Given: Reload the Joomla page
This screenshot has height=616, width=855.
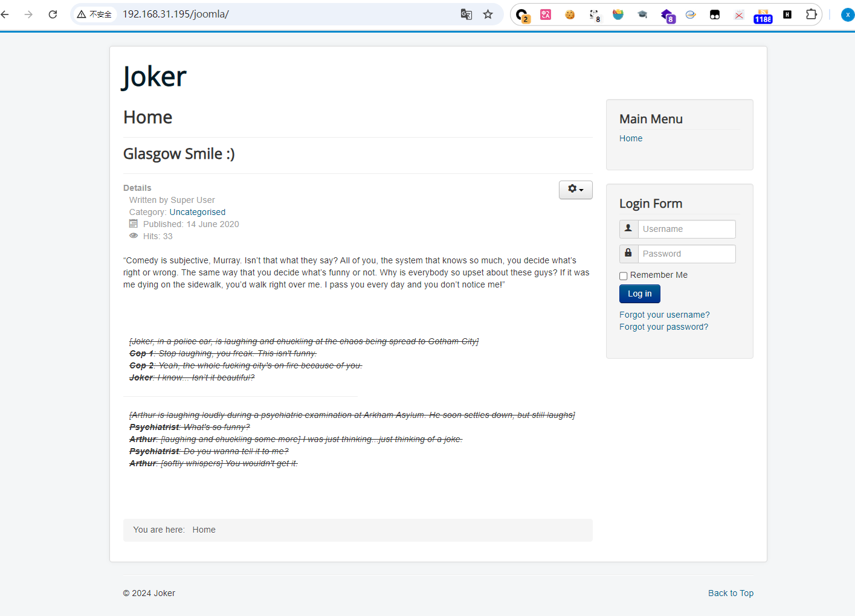Looking at the screenshot, I should 53,14.
